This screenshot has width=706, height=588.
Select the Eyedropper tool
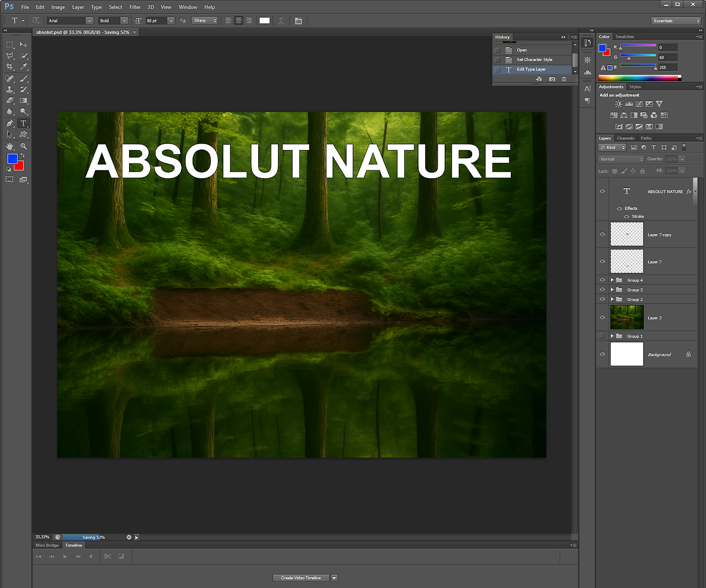[x=24, y=67]
